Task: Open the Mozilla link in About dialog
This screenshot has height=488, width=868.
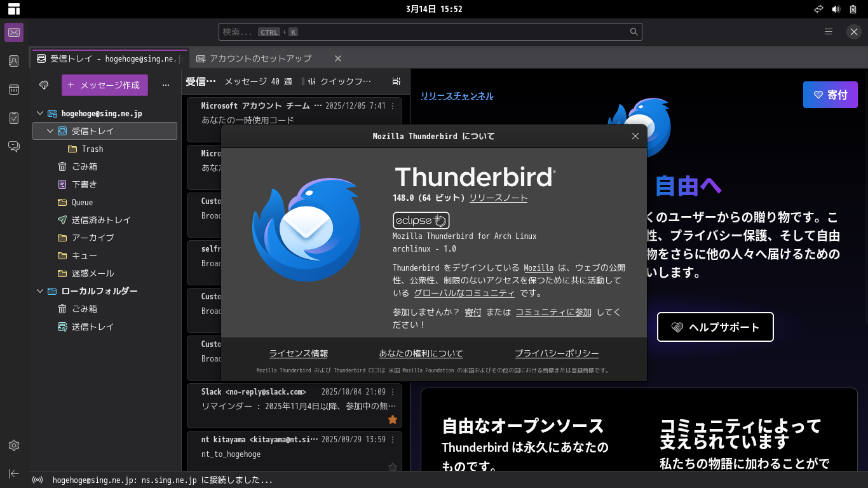Action: (x=539, y=268)
